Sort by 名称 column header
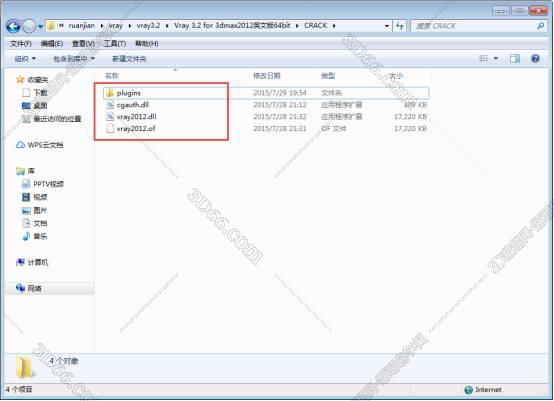Viewport: 554px width, 401px height. coord(112,76)
